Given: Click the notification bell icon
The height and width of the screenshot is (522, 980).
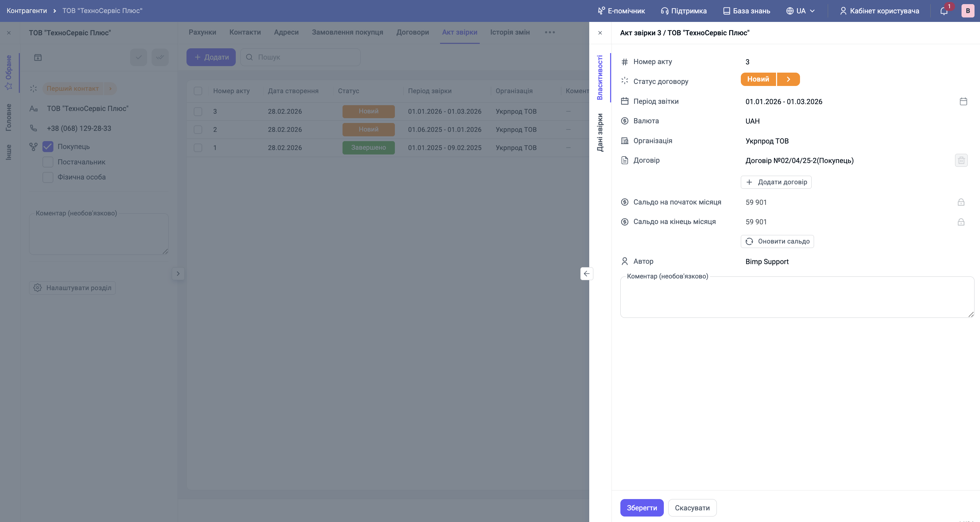Looking at the screenshot, I should pos(943,11).
